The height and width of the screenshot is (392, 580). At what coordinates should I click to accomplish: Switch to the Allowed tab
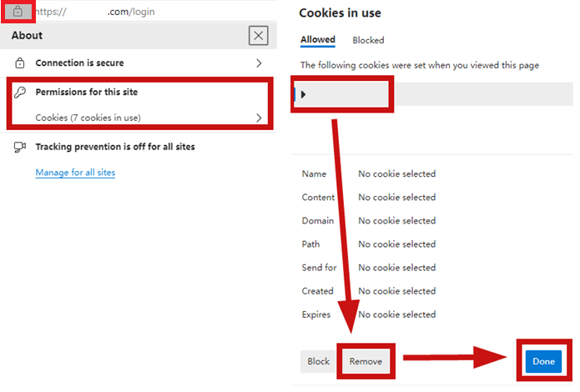(x=318, y=39)
